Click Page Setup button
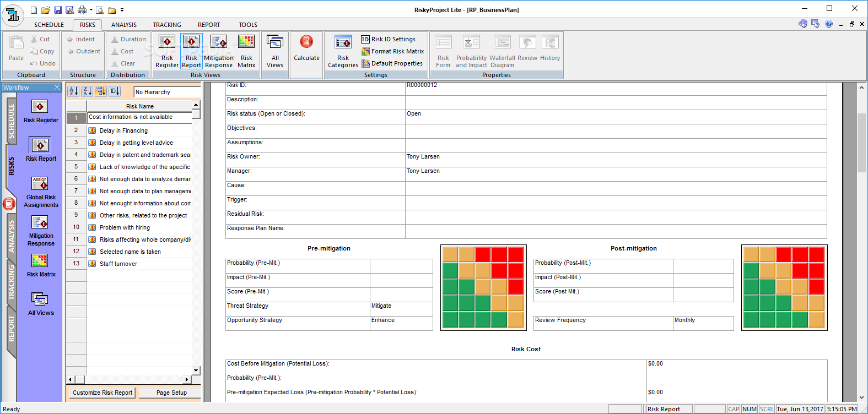 pos(171,393)
